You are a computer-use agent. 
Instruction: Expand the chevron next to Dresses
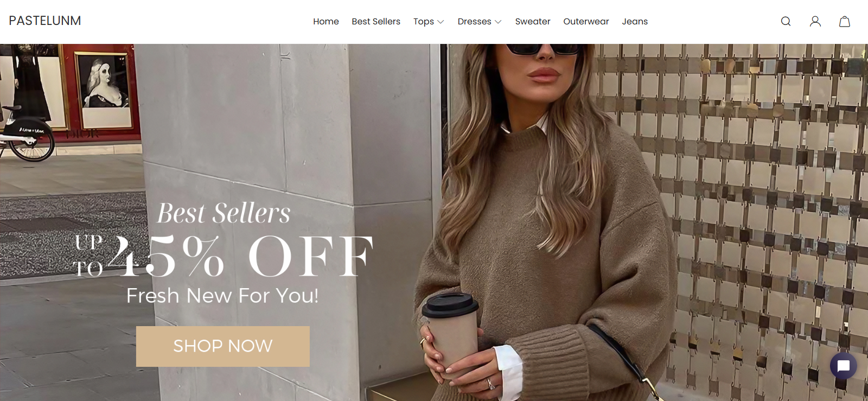point(498,22)
